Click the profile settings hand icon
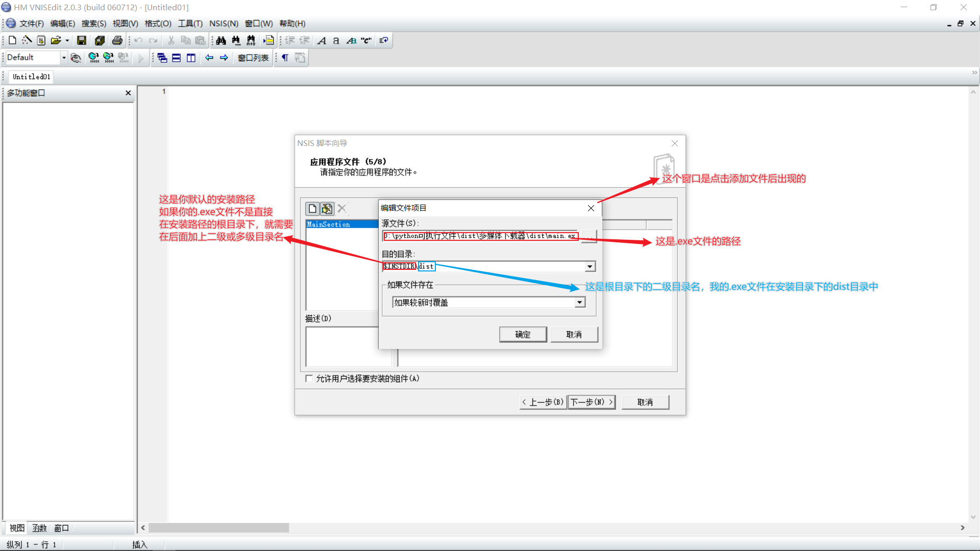This screenshot has height=551, width=980. tap(76, 58)
